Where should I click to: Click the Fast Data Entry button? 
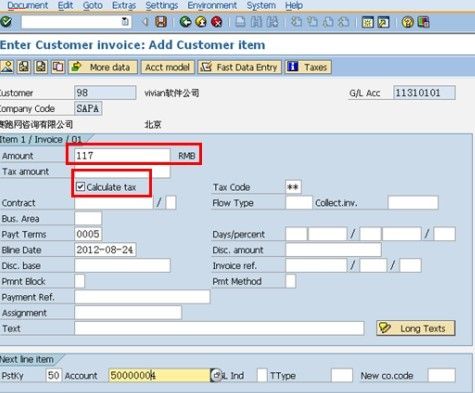240,67
